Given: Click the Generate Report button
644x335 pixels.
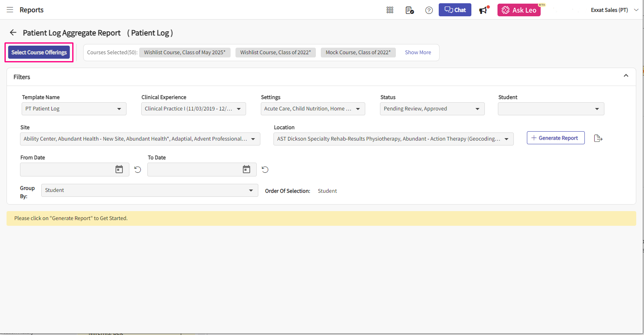Looking at the screenshot, I should [555, 138].
